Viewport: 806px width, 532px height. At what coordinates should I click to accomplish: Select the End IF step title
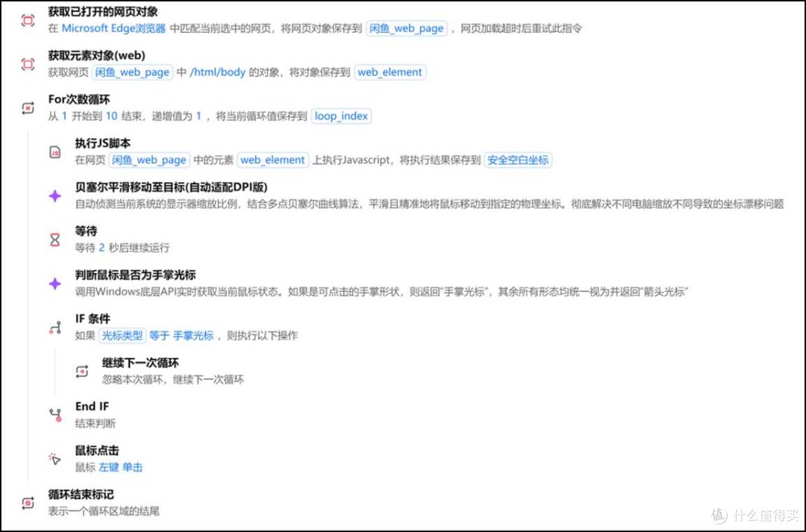coord(92,407)
